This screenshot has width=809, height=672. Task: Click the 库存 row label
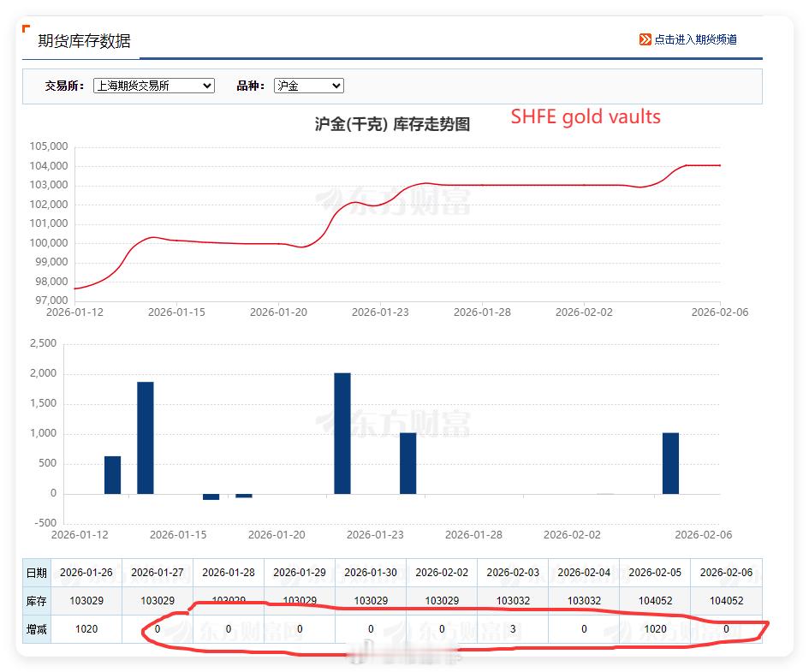35,601
